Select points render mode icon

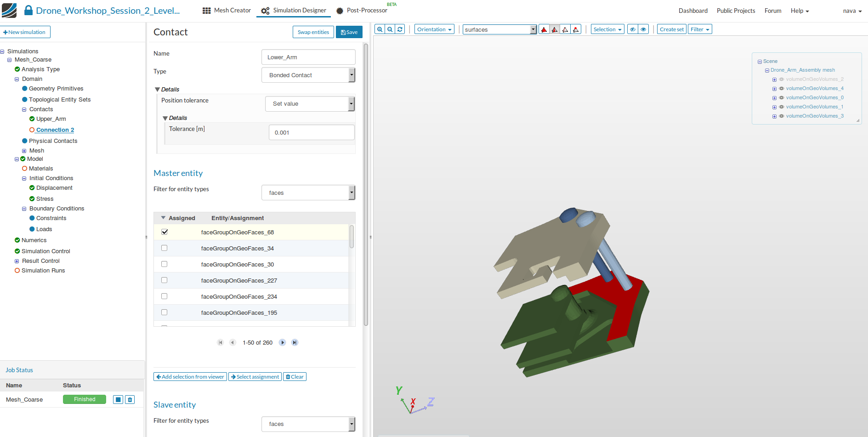[x=576, y=29]
